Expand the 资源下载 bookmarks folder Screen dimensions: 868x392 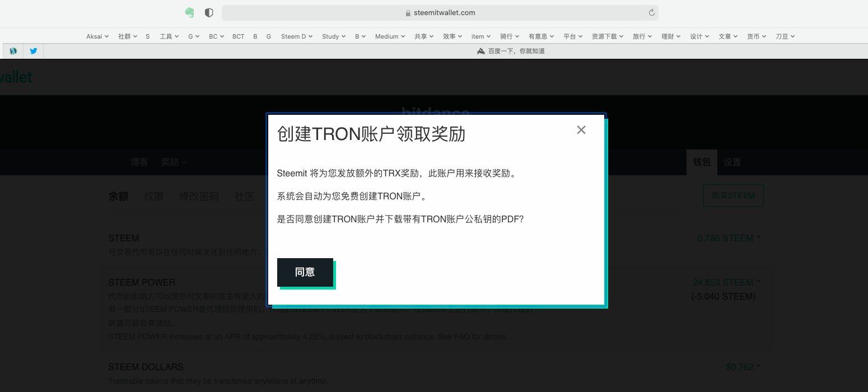point(608,36)
